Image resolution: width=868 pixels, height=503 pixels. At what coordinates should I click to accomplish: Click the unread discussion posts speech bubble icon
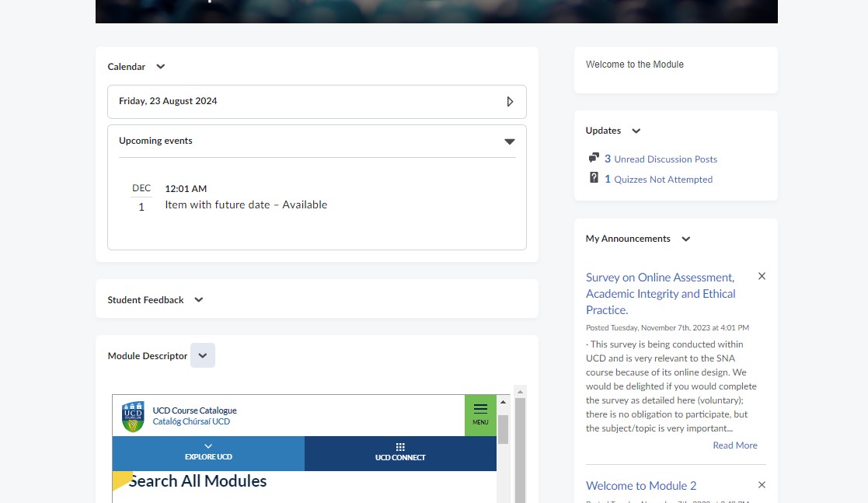coord(594,158)
